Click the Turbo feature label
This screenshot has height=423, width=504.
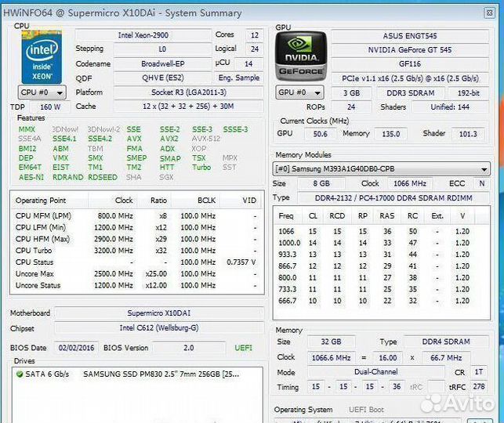tap(201, 168)
